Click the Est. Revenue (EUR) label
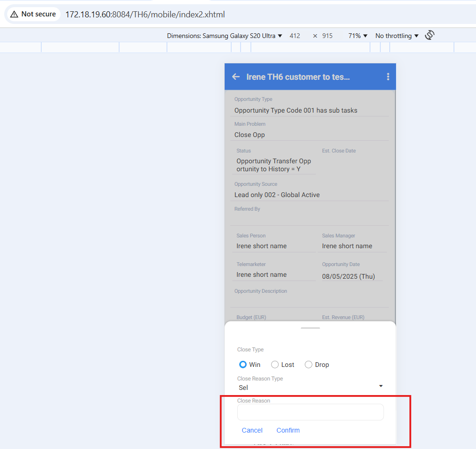476x449 pixels. tap(343, 317)
